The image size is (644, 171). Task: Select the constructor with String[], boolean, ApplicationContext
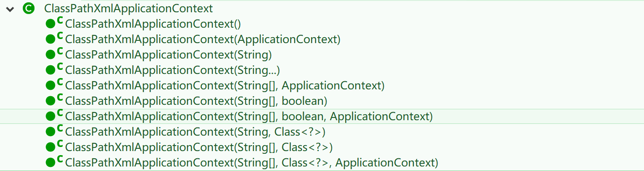[249, 117]
